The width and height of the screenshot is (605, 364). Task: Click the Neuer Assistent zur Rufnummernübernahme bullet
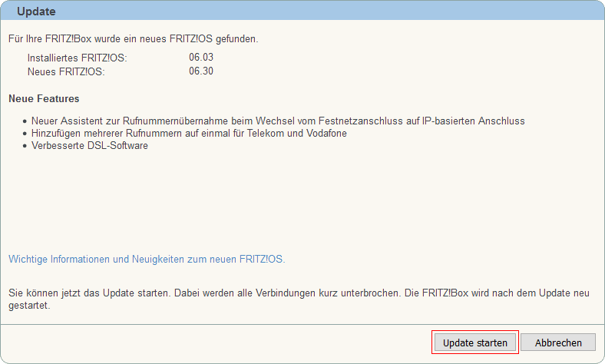pyautogui.click(x=278, y=121)
